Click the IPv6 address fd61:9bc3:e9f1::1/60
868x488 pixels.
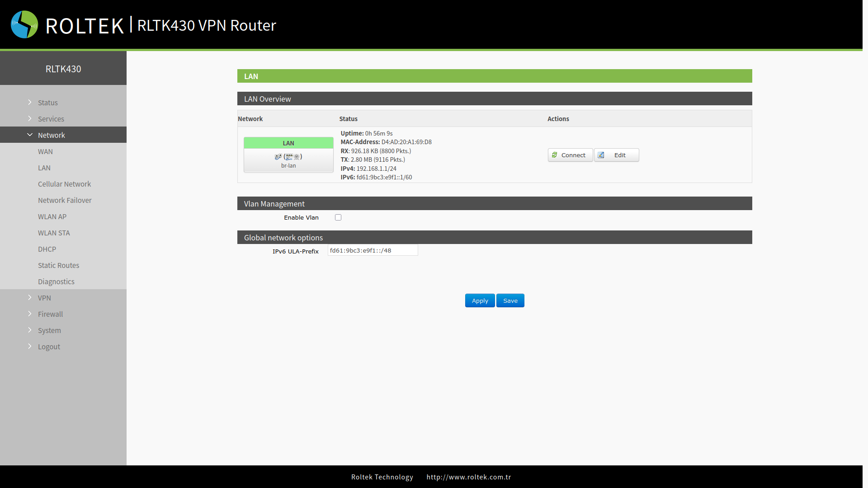click(384, 177)
